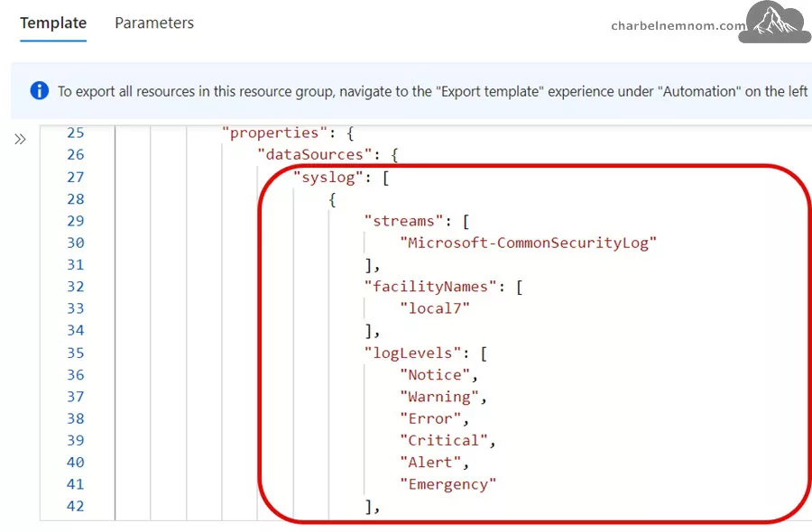Open the Parameters tab
The height and width of the screenshot is (532, 812).
coord(154,23)
